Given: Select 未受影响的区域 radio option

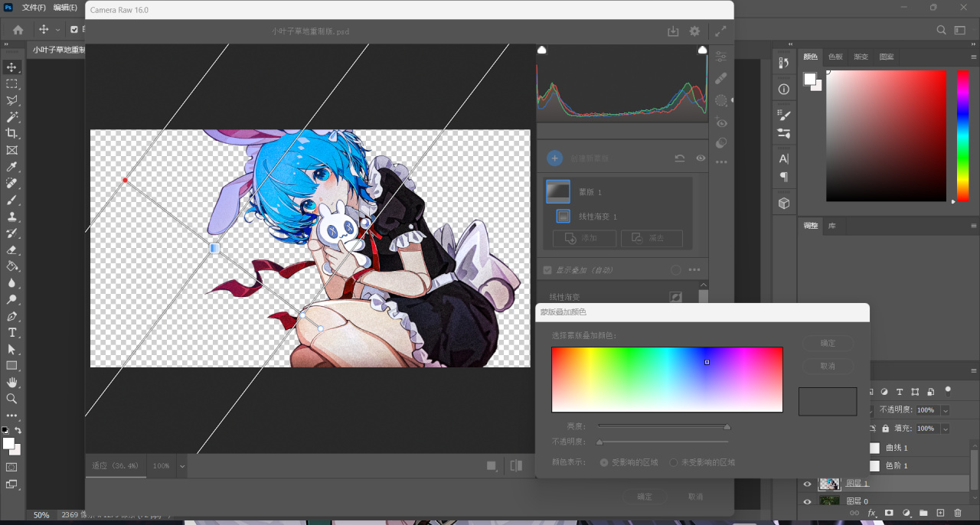Looking at the screenshot, I should (674, 462).
